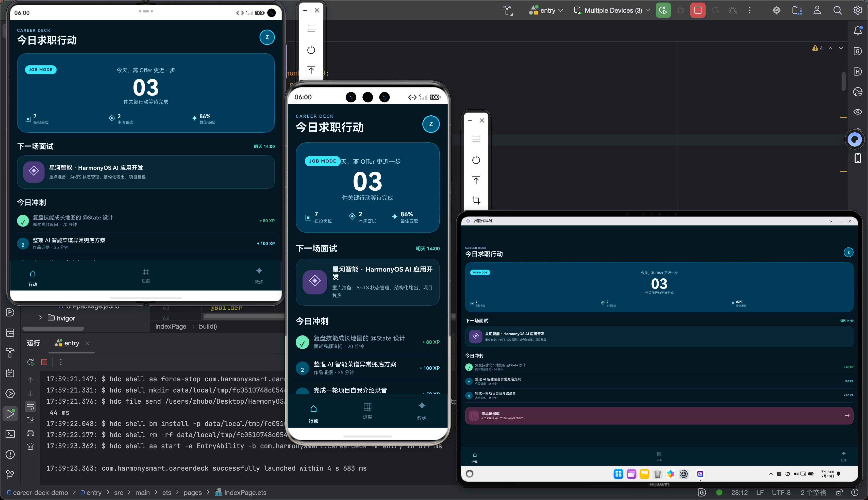Open the project structure folder icon
Viewport: 868px width, 500px height.
pyautogui.click(x=797, y=10)
